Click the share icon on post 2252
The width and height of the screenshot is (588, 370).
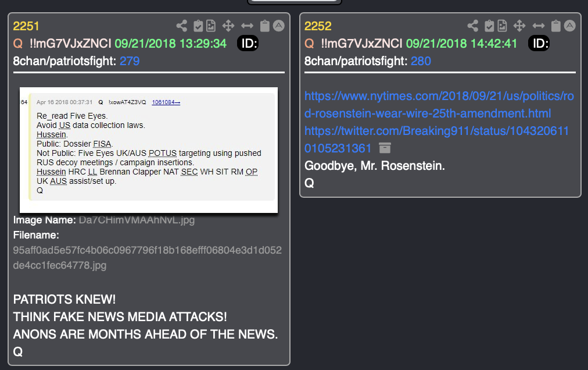pos(473,26)
